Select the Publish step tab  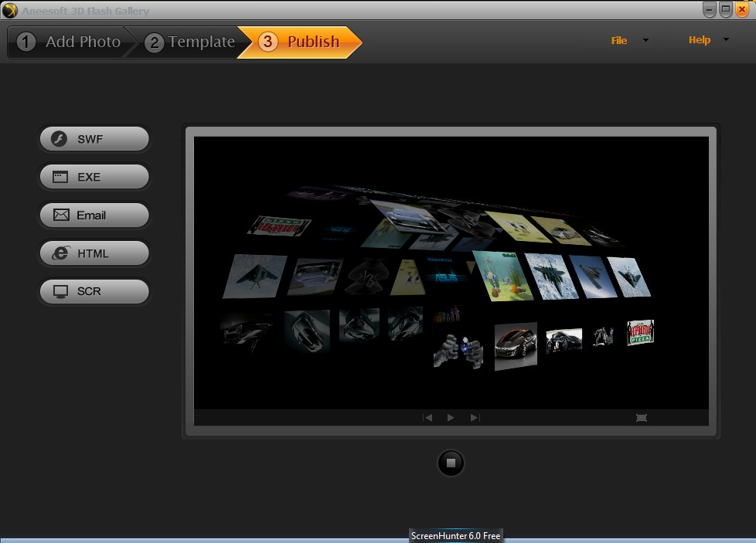click(x=299, y=42)
